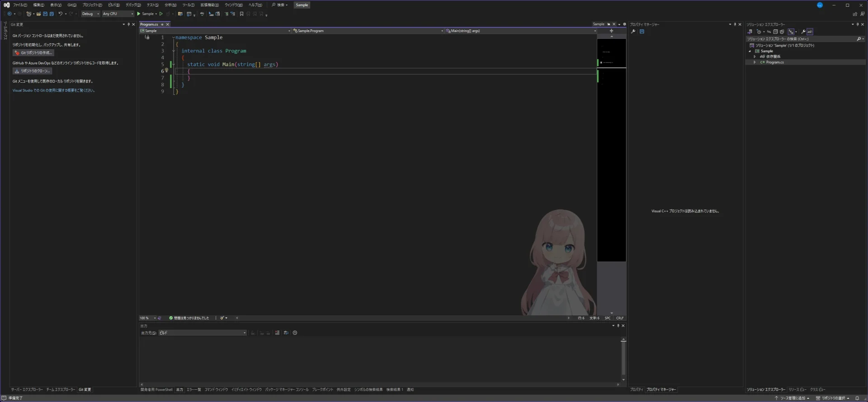The width and height of the screenshot is (868, 402).
Task: Open Main(string[] args) member dropdown
Action: pos(521,31)
